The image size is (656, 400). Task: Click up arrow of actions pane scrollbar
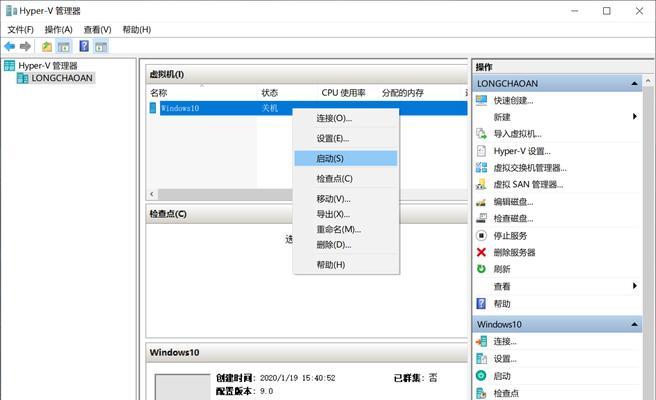click(648, 81)
